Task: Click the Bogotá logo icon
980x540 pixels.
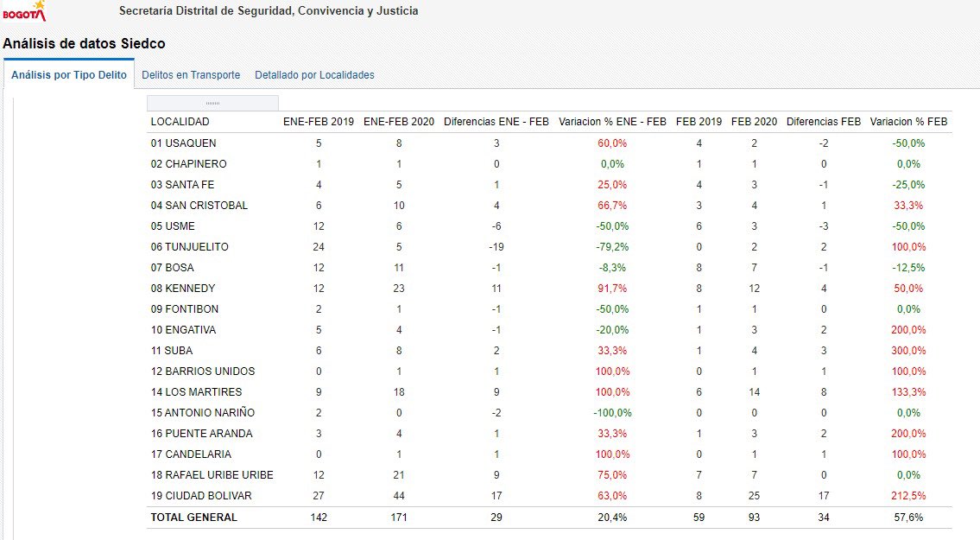Action: (x=24, y=10)
